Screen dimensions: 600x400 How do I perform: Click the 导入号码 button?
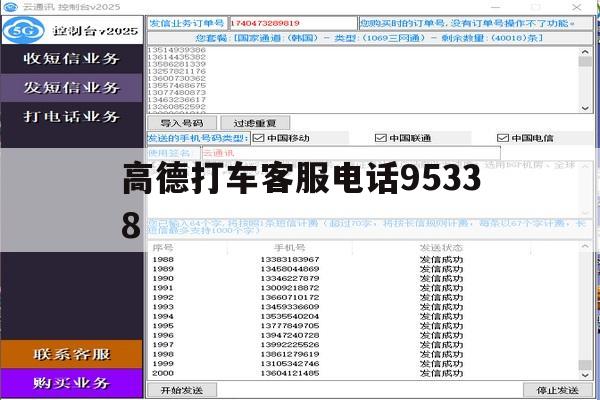point(182,123)
